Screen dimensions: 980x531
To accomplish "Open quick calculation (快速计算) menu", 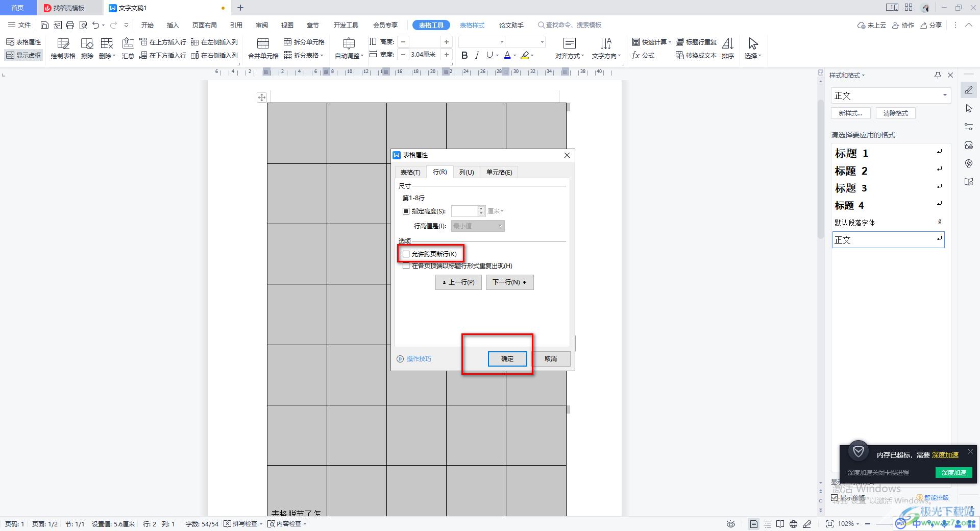I will point(651,42).
